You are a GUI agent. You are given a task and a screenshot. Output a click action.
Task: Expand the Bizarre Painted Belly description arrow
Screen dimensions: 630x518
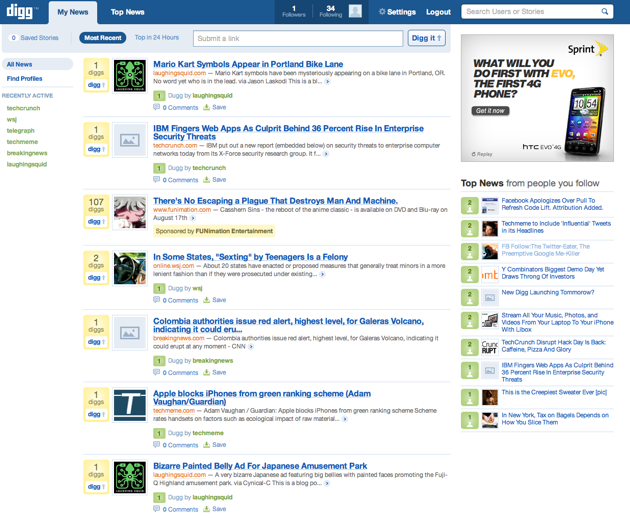point(327,483)
